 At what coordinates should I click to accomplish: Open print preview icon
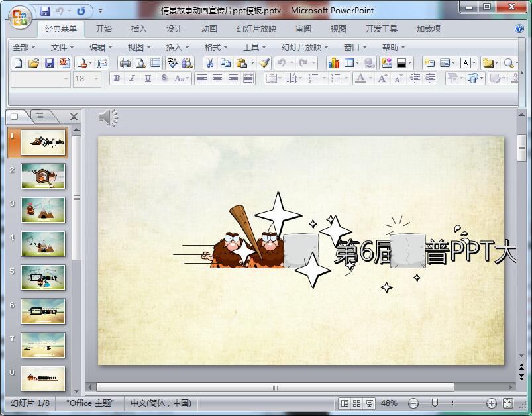[140, 63]
